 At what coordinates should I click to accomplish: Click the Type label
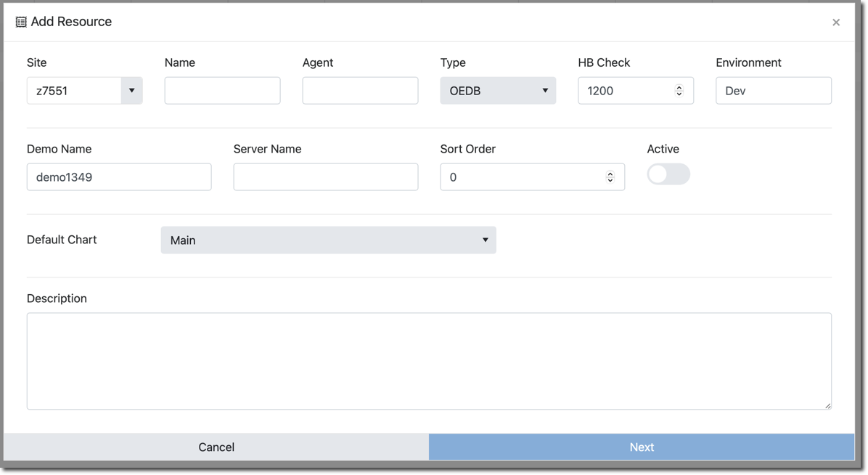click(453, 62)
